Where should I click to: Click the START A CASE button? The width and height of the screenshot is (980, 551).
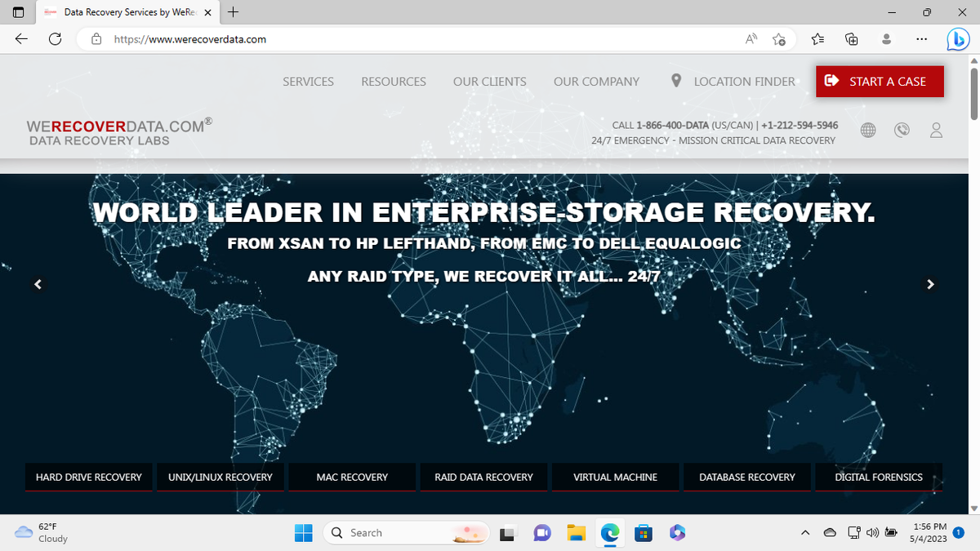(880, 81)
